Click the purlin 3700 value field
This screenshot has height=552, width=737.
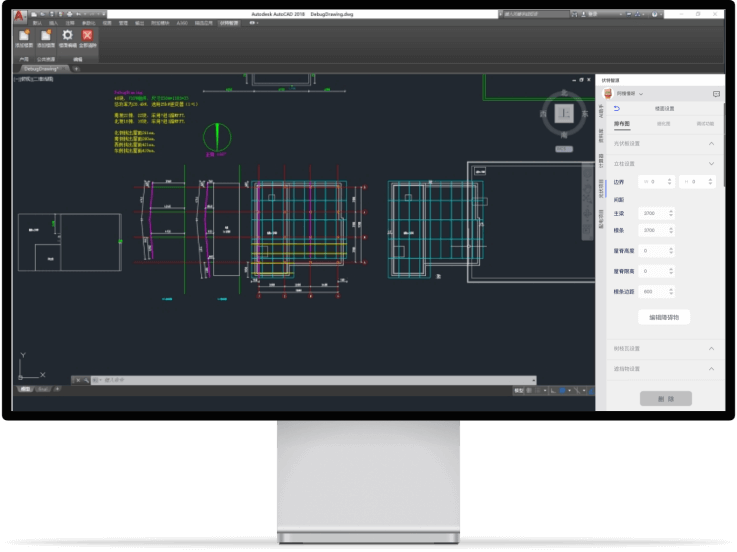(650, 230)
